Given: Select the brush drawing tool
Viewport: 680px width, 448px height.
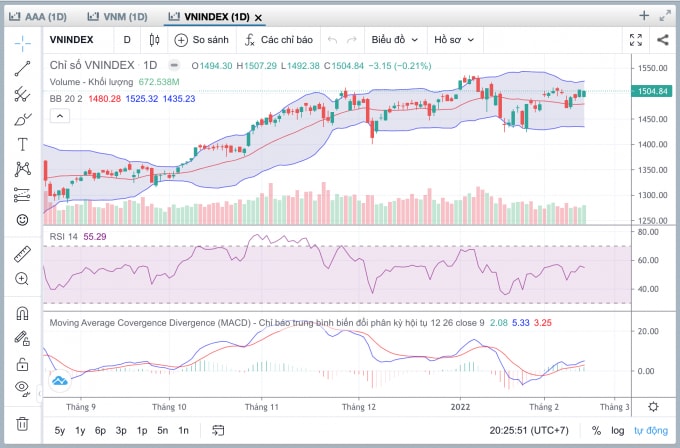Looking at the screenshot, I should 23,119.
